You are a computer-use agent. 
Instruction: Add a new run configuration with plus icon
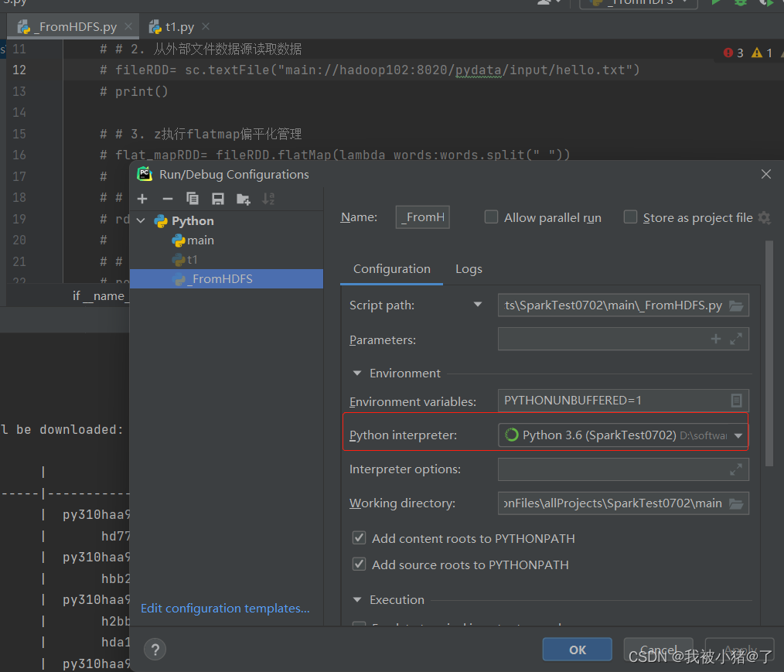[142, 199]
